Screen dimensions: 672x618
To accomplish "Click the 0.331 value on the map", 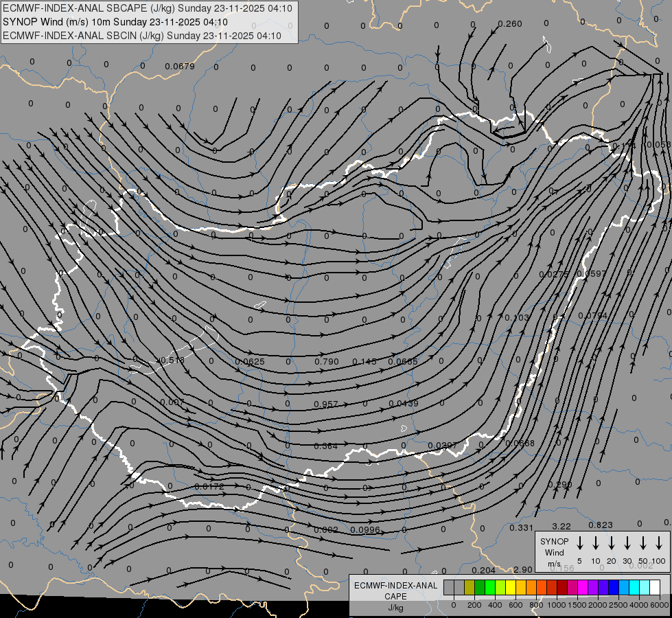I will 521,527.
